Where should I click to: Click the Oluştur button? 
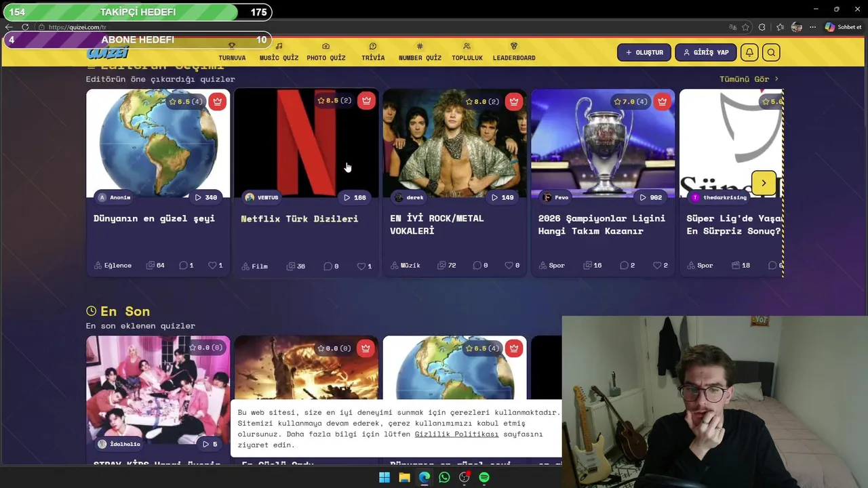[644, 52]
